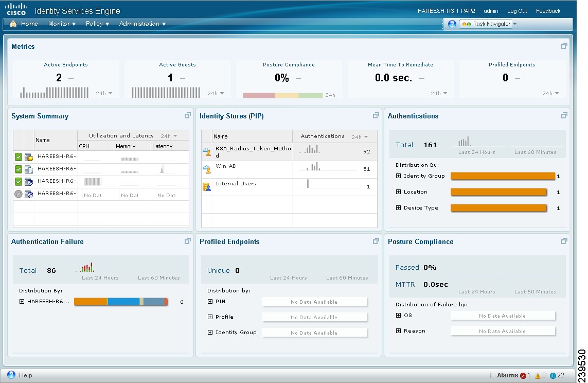The image size is (588, 383).
Task: Click the Alarms label in the status bar
Action: point(507,375)
